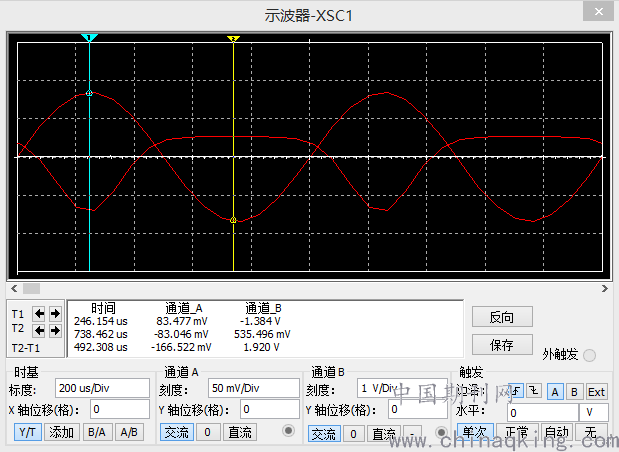
Task: Click channel A scale field 50 mV/Div
Action: [253, 388]
